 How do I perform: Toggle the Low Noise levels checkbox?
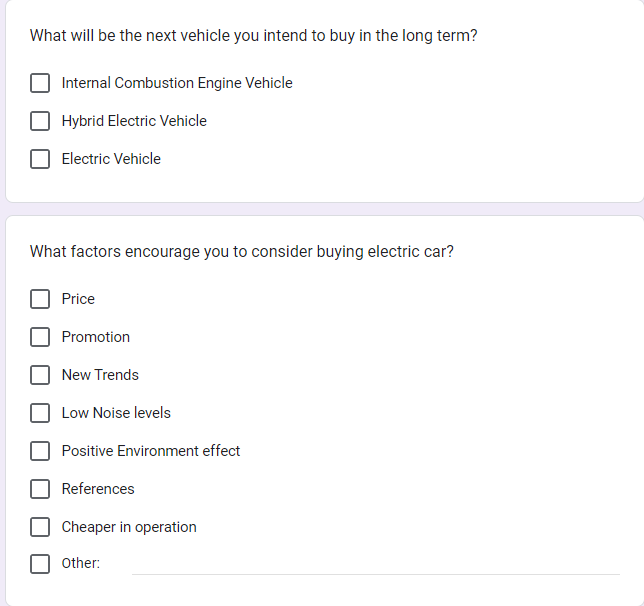coord(40,413)
